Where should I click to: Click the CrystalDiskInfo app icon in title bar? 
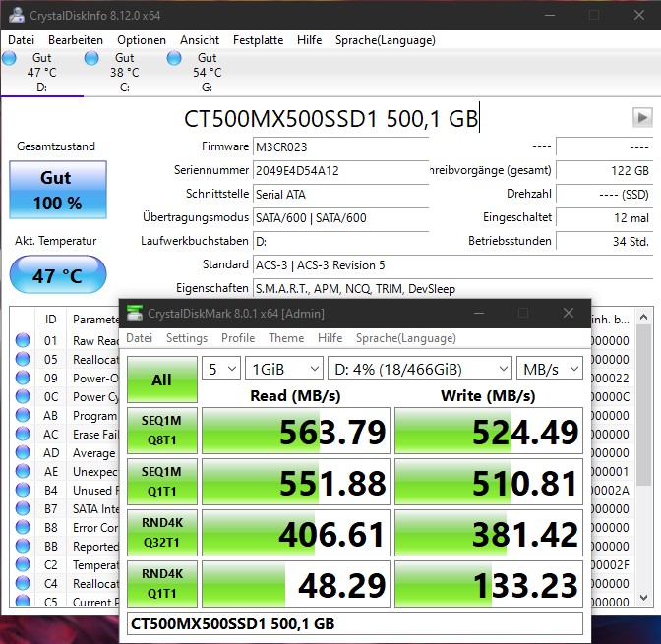coord(17,15)
